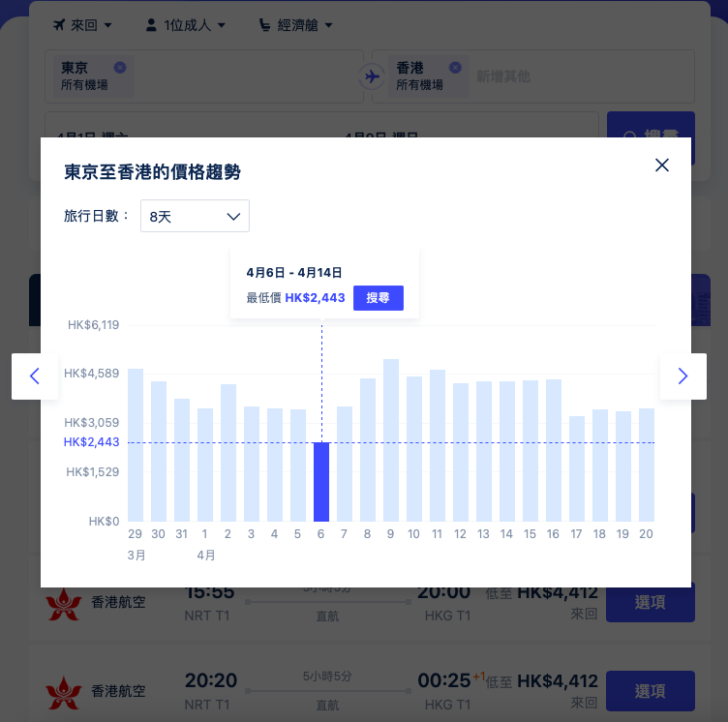The height and width of the screenshot is (722, 728).
Task: Select the April 9 price bar
Action: [x=391, y=440]
